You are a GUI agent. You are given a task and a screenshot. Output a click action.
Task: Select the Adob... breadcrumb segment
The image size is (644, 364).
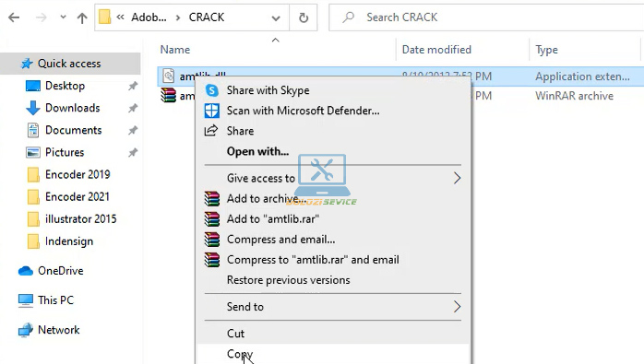149,18
